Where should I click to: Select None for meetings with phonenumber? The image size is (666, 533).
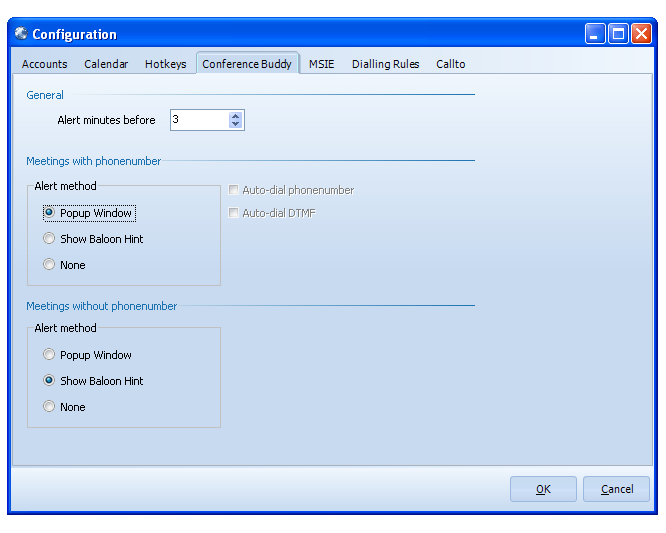[x=49, y=265]
